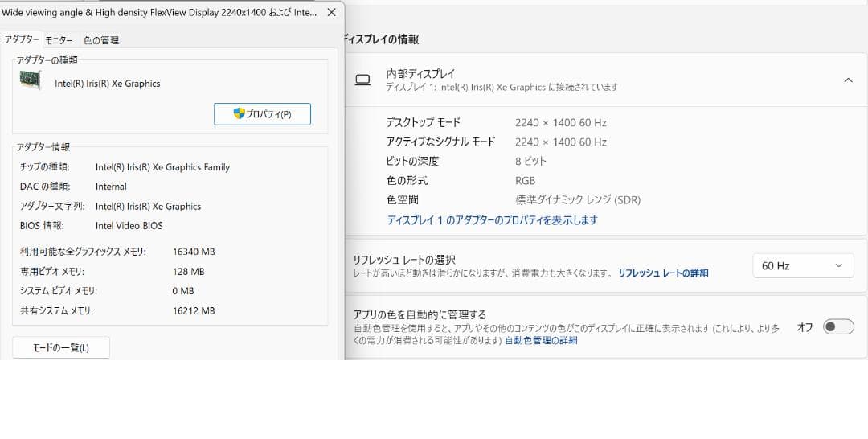
Task: Click the RGB color format value
Action: [525, 180]
